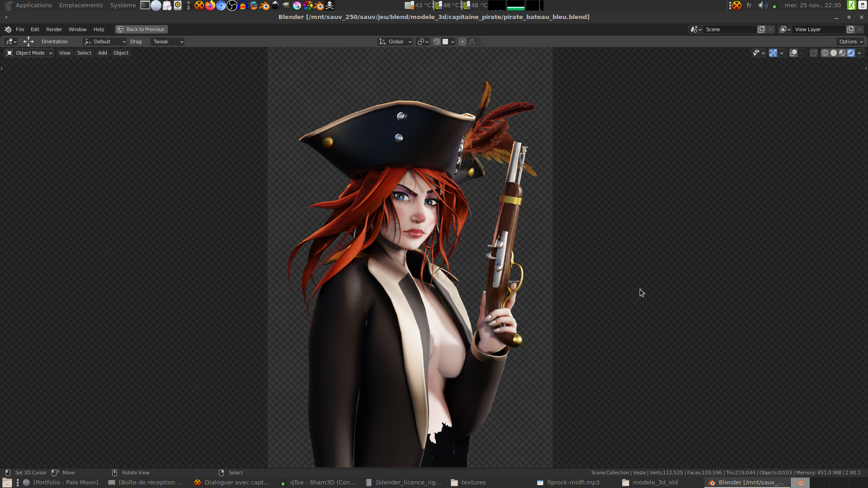Open the shading options dropdown arrow
The image size is (868, 488).
859,53
